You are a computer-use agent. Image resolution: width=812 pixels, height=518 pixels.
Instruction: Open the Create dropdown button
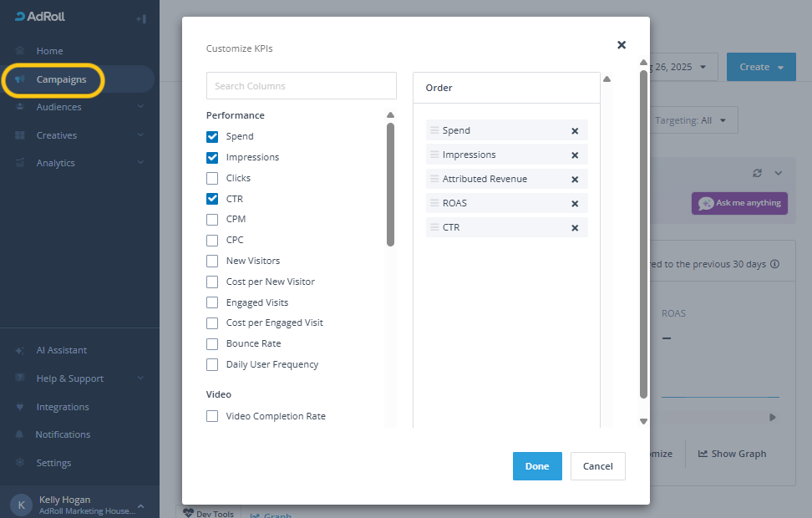[x=760, y=67]
